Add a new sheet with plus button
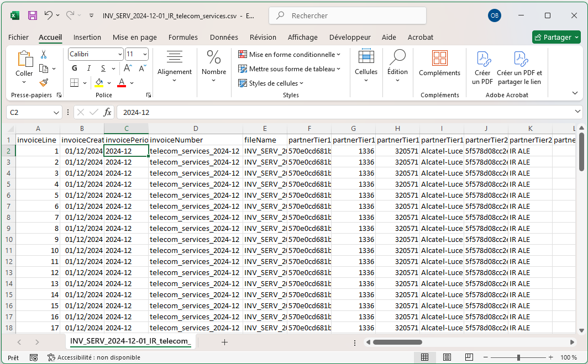This screenshot has height=364, width=588. [224, 342]
